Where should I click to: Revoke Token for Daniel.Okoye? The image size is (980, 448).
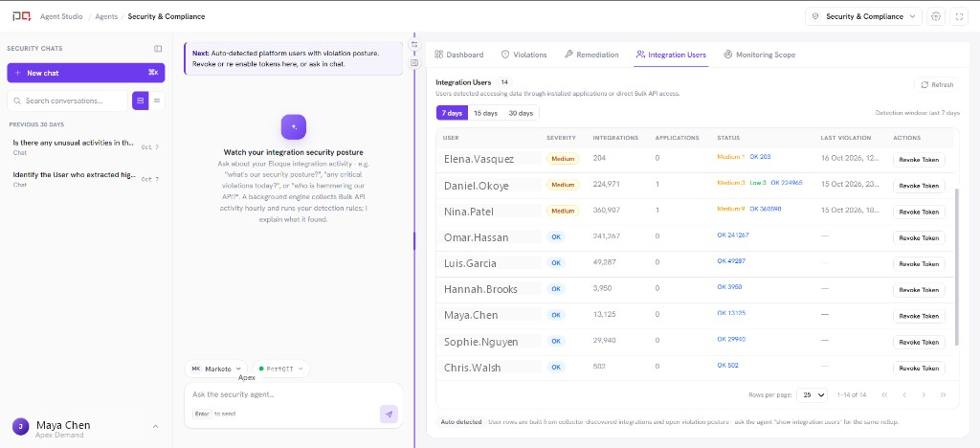pos(919,186)
